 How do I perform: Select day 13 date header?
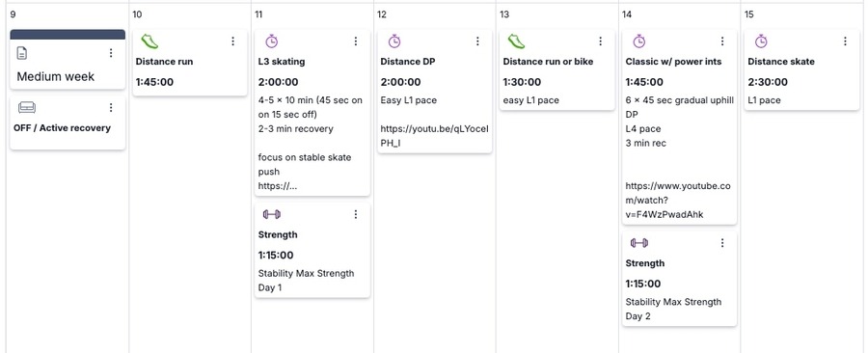[x=503, y=14]
